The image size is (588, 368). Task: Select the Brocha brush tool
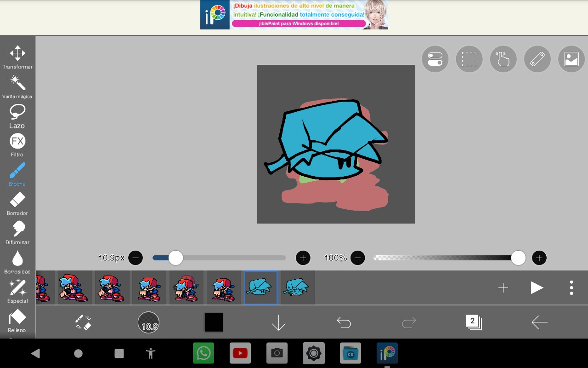point(17,174)
